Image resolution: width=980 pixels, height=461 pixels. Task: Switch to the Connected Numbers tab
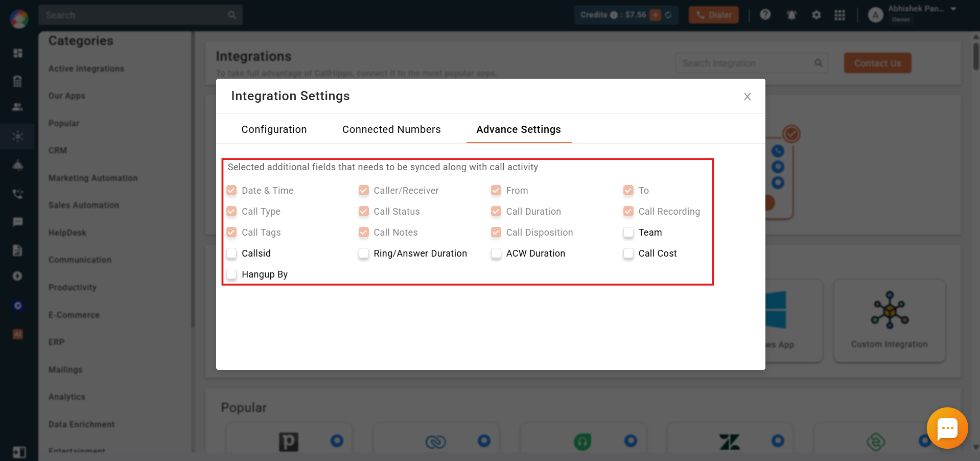(391, 129)
